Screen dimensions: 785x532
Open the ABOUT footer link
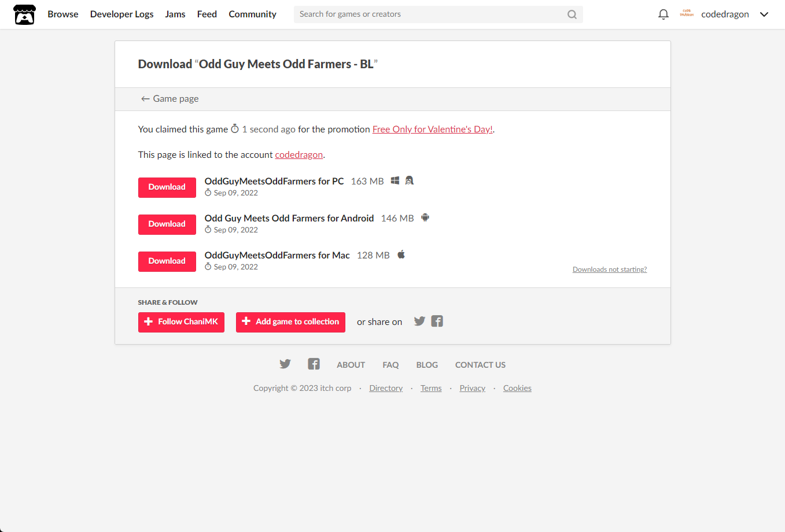(351, 365)
